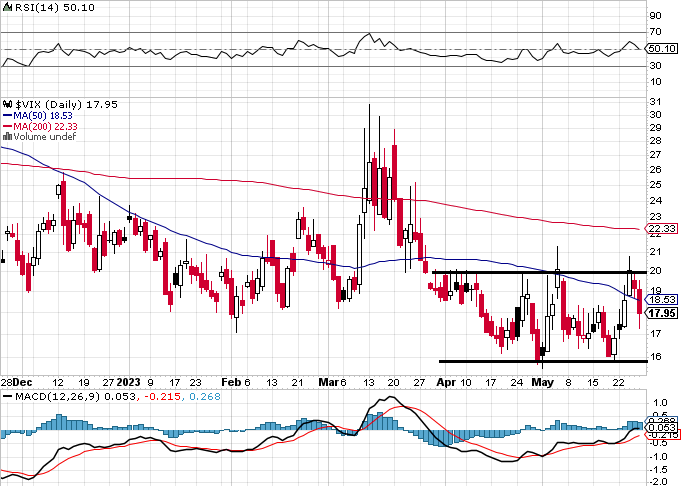
Task: Click the $VIX (Daily) 17.95 title text
Action: point(66,105)
